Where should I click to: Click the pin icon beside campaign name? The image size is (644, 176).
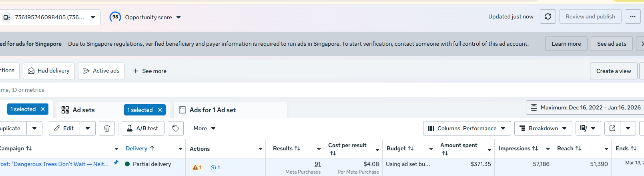116,163
